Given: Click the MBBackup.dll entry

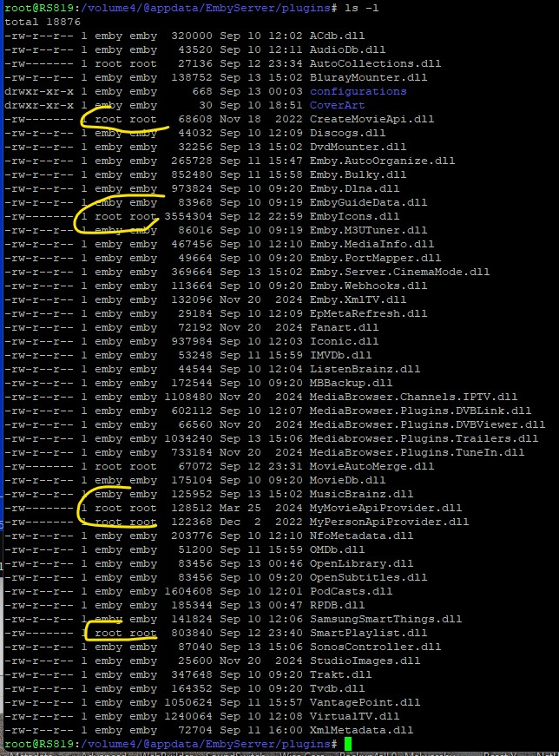Looking at the screenshot, I should pos(352,384).
